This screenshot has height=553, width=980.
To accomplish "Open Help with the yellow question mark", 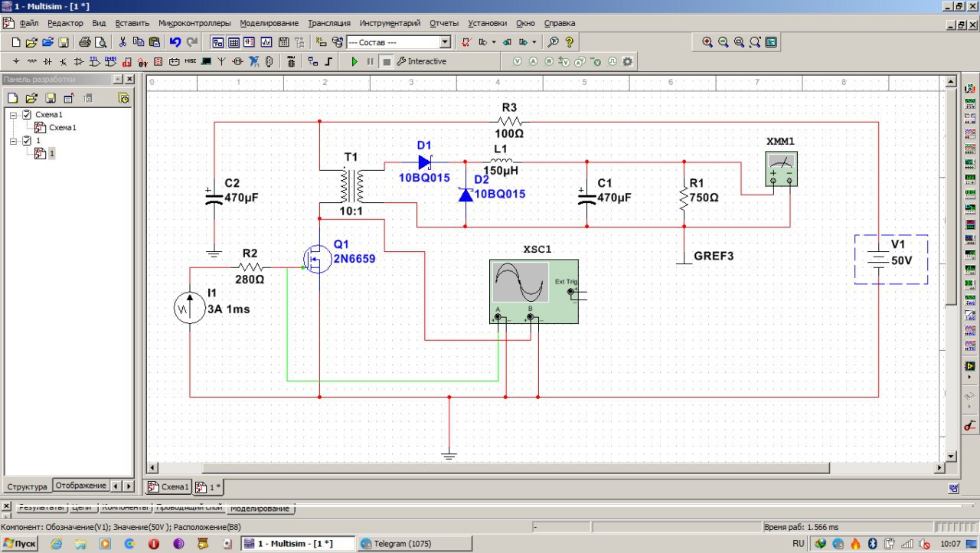I will (569, 42).
